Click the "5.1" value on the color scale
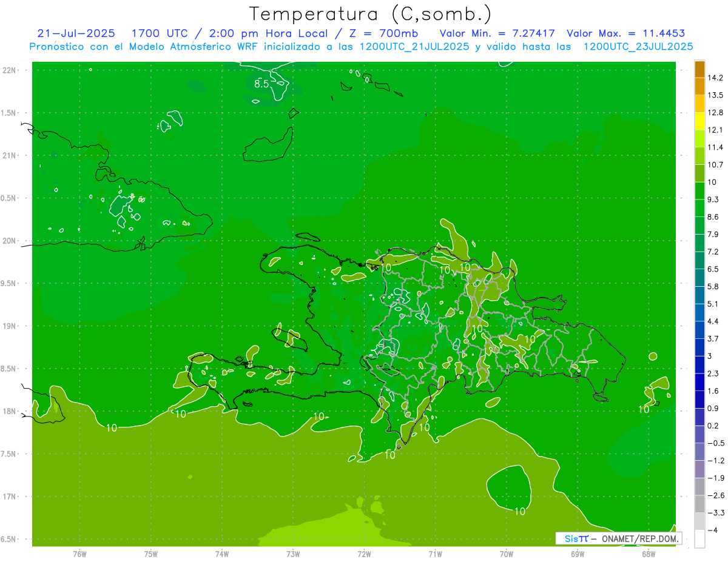728x562 pixels. coord(713,304)
